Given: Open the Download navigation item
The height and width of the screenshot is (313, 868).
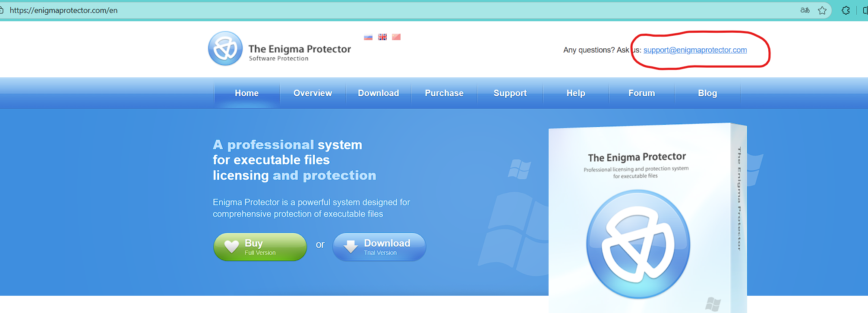Looking at the screenshot, I should tap(379, 93).
